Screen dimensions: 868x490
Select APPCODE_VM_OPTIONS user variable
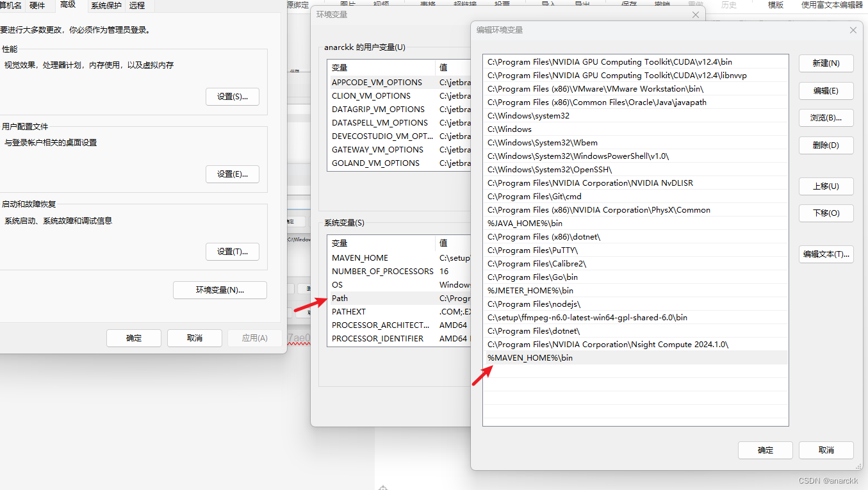(399, 83)
